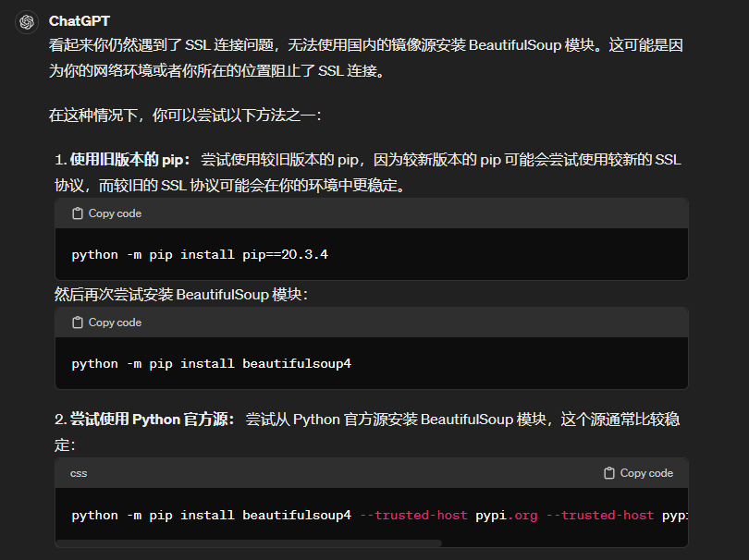
Task: Copy code of the plain beautifulsoup4 install block
Action: click(x=107, y=323)
